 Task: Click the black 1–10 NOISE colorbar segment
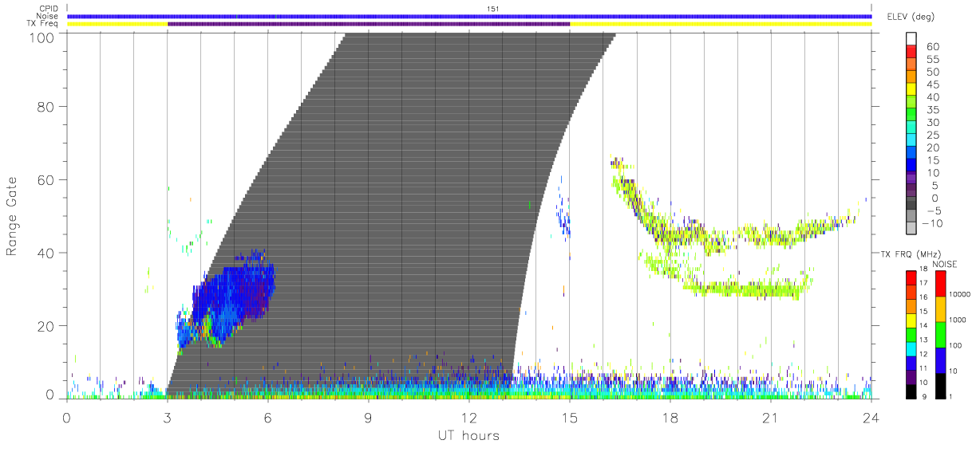pos(940,384)
